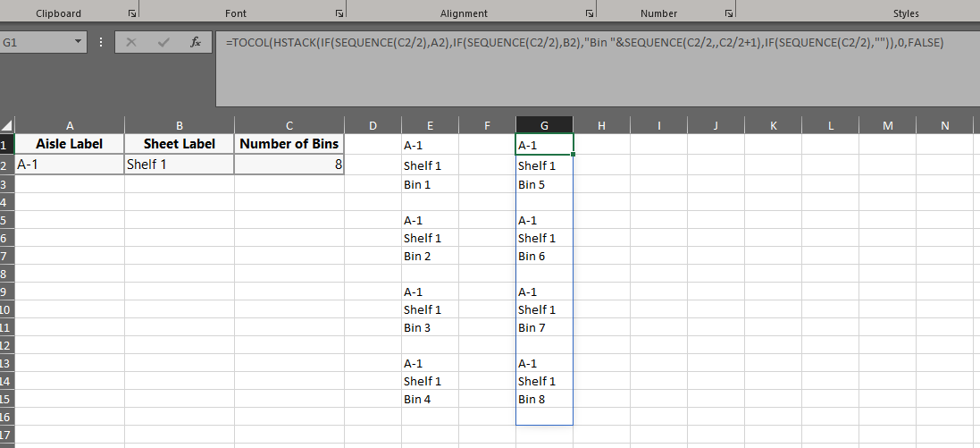Click the Sheet Label header cell
The image size is (980, 448).
click(180, 144)
